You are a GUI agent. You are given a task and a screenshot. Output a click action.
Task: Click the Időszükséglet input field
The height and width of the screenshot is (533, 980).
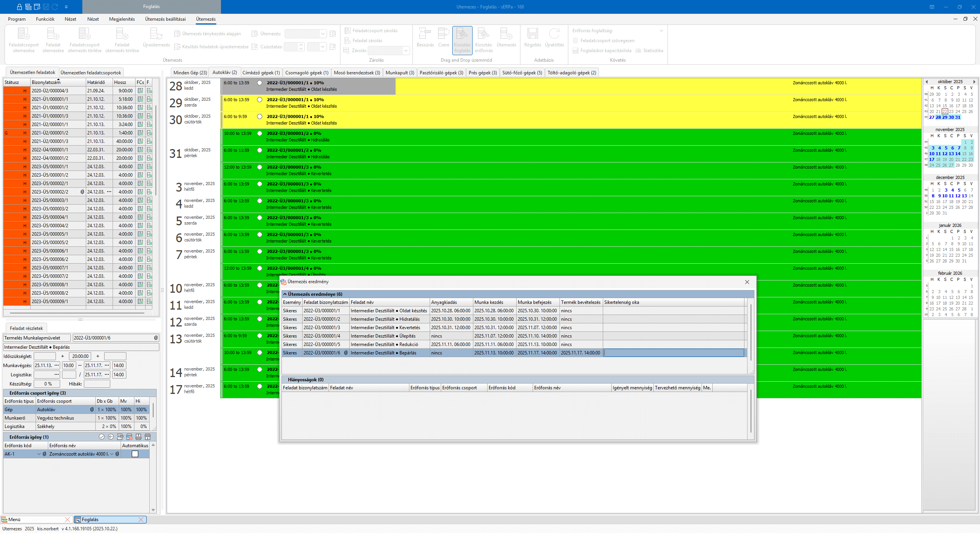click(x=45, y=356)
